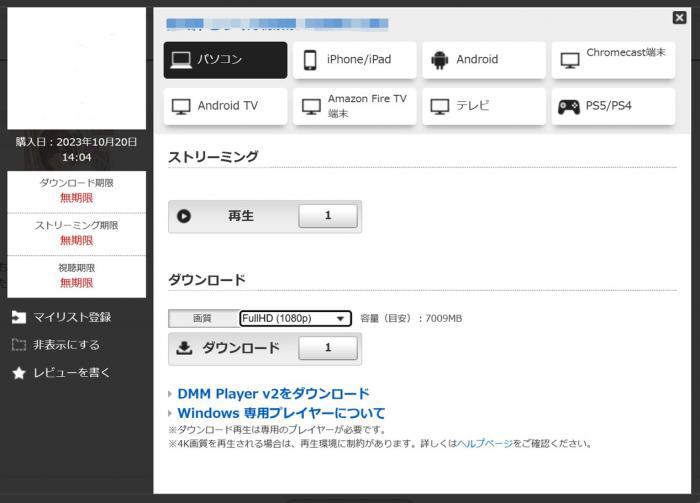Click the ストリーミング期限 無期限 cell
The width and height of the screenshot is (700, 503).
coord(76,233)
